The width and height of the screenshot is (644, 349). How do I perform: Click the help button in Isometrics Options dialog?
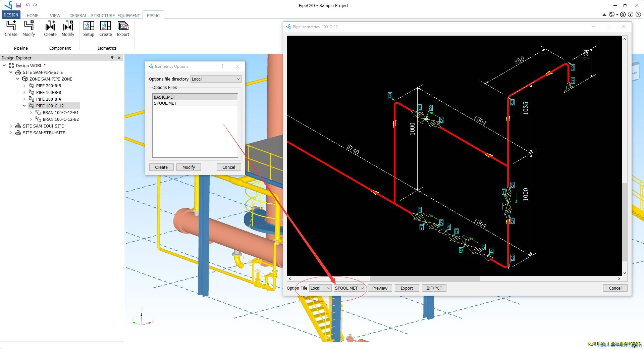click(222, 66)
